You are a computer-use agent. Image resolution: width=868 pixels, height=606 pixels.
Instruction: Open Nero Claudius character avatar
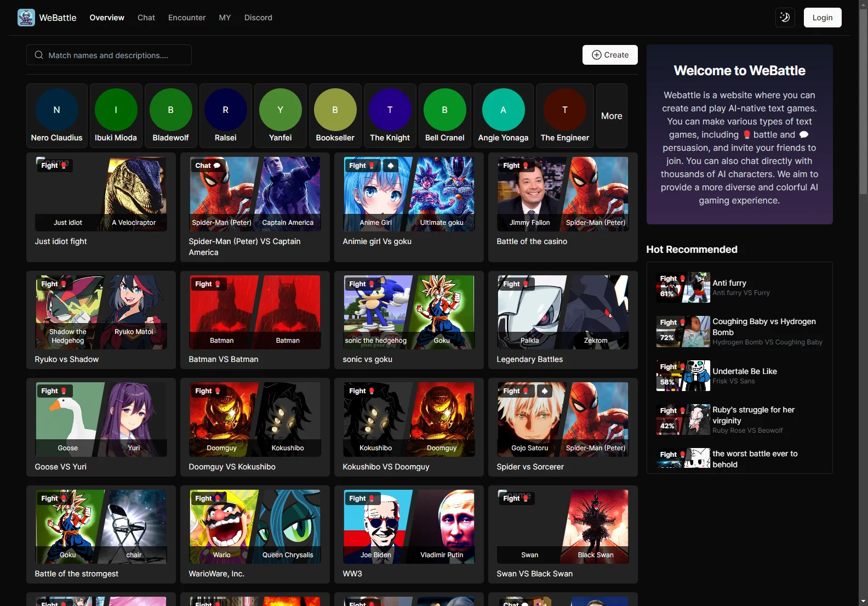click(57, 110)
